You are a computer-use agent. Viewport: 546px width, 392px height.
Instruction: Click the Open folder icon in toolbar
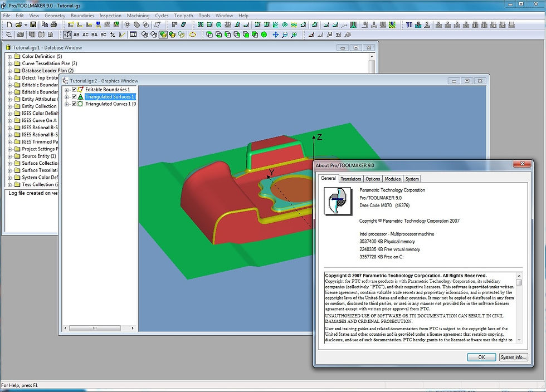pyautogui.click(x=18, y=24)
